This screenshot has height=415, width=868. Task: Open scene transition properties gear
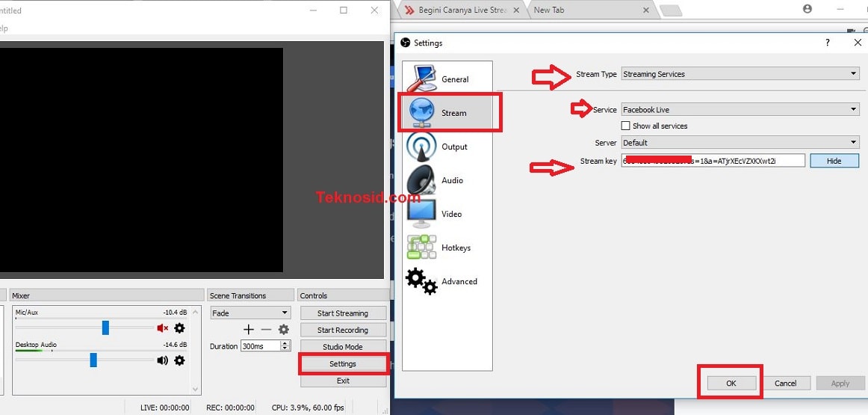coord(283,330)
